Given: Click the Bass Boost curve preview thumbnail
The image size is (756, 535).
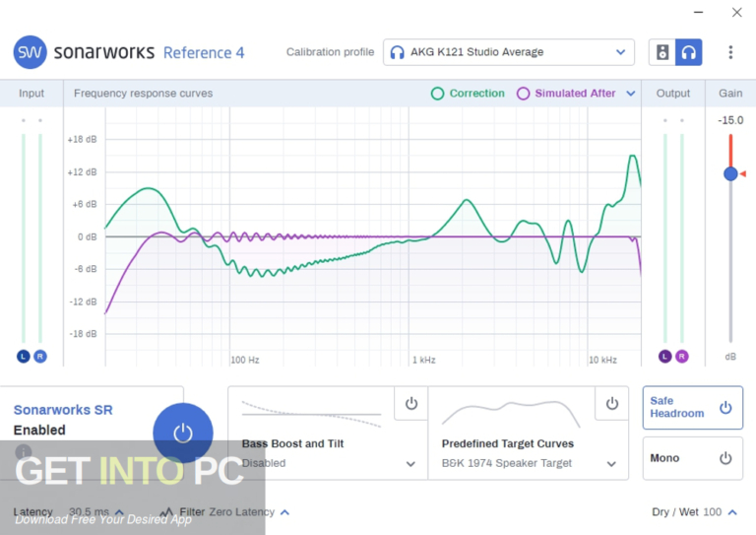Looking at the screenshot, I should (x=311, y=414).
